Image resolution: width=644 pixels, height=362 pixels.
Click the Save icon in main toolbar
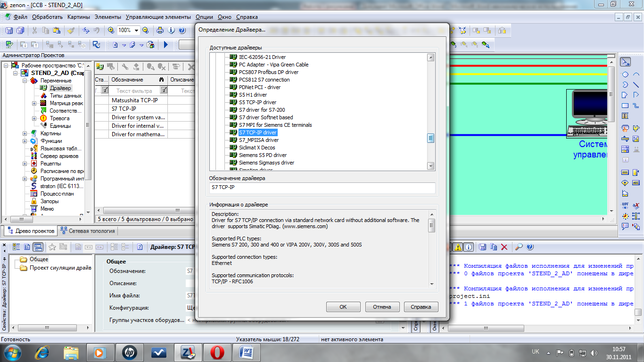pos(9,31)
